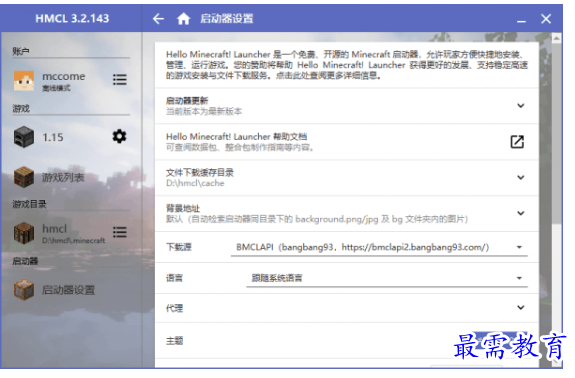Screen dimensions: 575x378
Task: Select the 1.15 version entry
Action: click(53, 137)
